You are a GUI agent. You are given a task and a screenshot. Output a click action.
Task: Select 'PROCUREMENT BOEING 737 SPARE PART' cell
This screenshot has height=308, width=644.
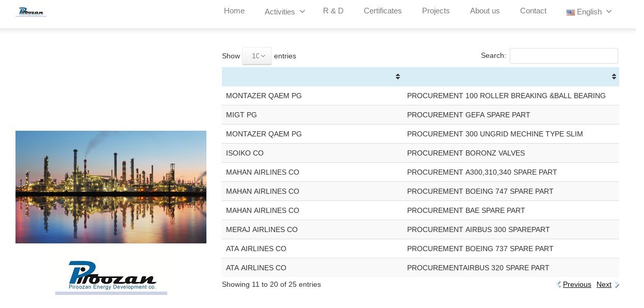point(511,249)
